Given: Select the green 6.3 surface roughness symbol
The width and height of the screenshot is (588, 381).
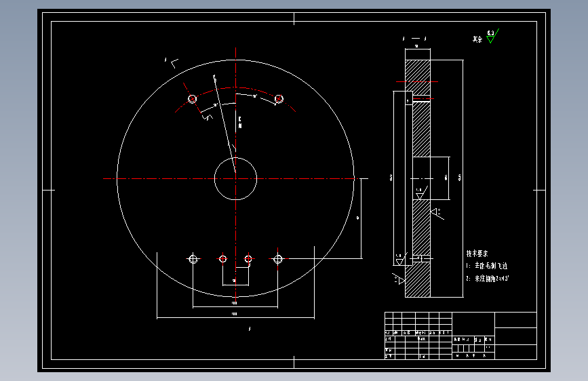Looking at the screenshot, I should pyautogui.click(x=492, y=37).
